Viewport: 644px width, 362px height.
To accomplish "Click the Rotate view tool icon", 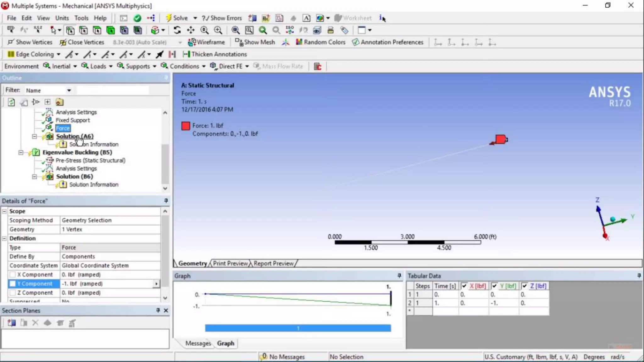I will 177,30.
